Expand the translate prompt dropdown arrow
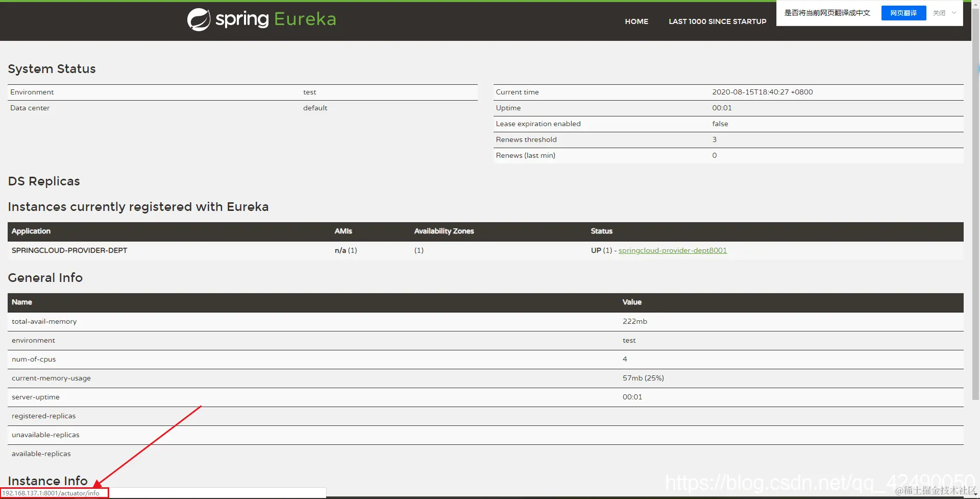This screenshot has height=499, width=980. [x=954, y=13]
